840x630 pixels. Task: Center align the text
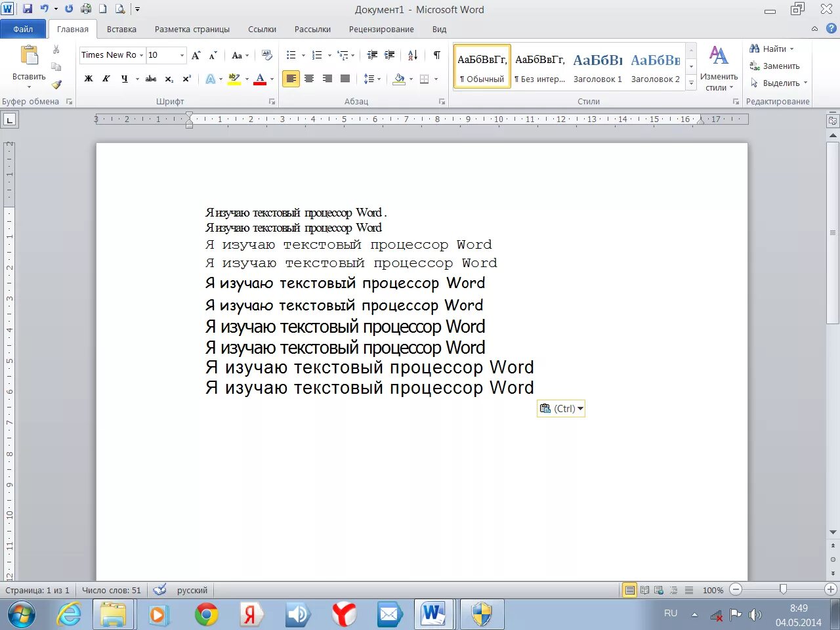click(x=309, y=79)
